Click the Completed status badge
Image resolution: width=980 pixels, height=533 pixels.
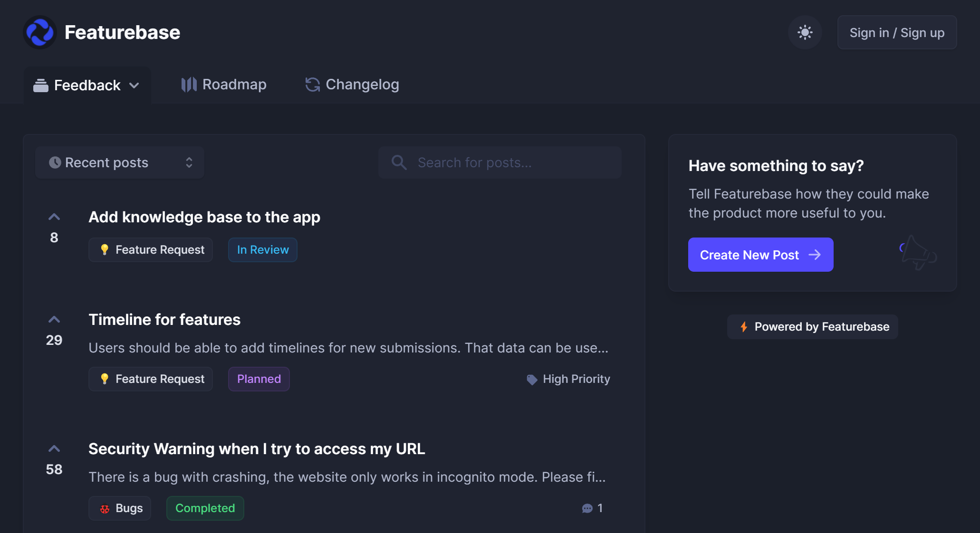(205, 508)
